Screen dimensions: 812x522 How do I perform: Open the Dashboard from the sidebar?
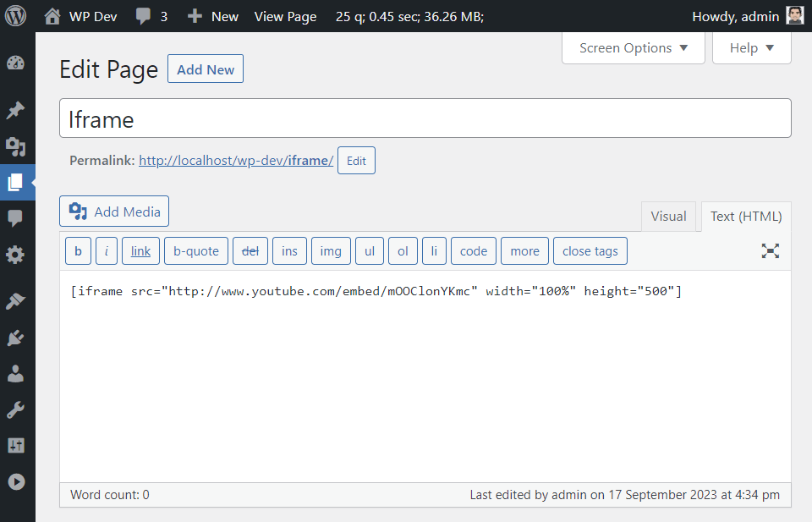point(15,63)
